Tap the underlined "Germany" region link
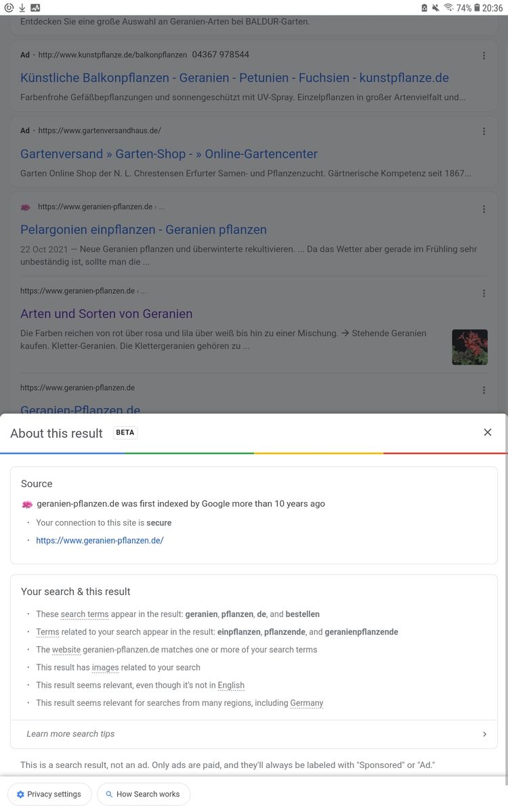The height and width of the screenshot is (812, 508). click(306, 703)
